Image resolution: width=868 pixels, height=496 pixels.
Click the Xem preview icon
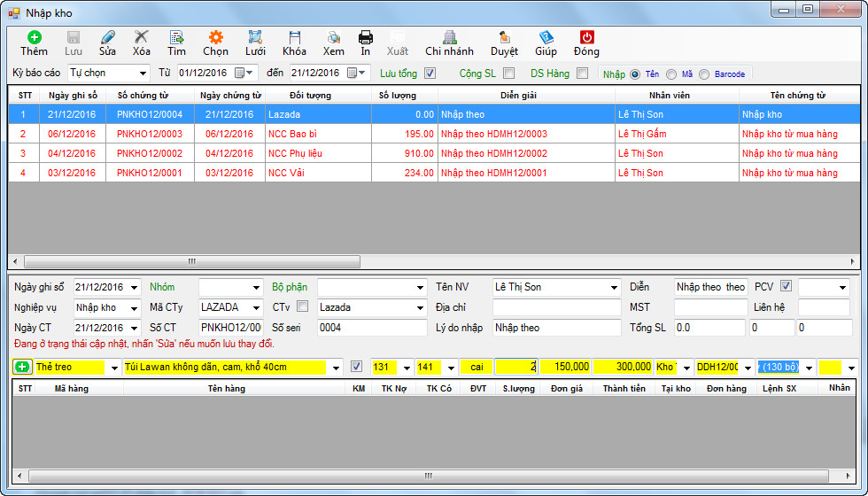point(333,37)
